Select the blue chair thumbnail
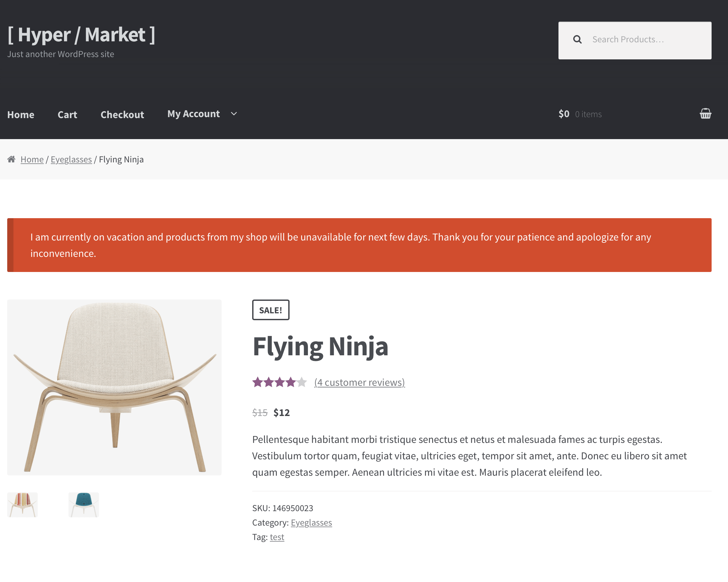This screenshot has height=582, width=728. (x=84, y=505)
